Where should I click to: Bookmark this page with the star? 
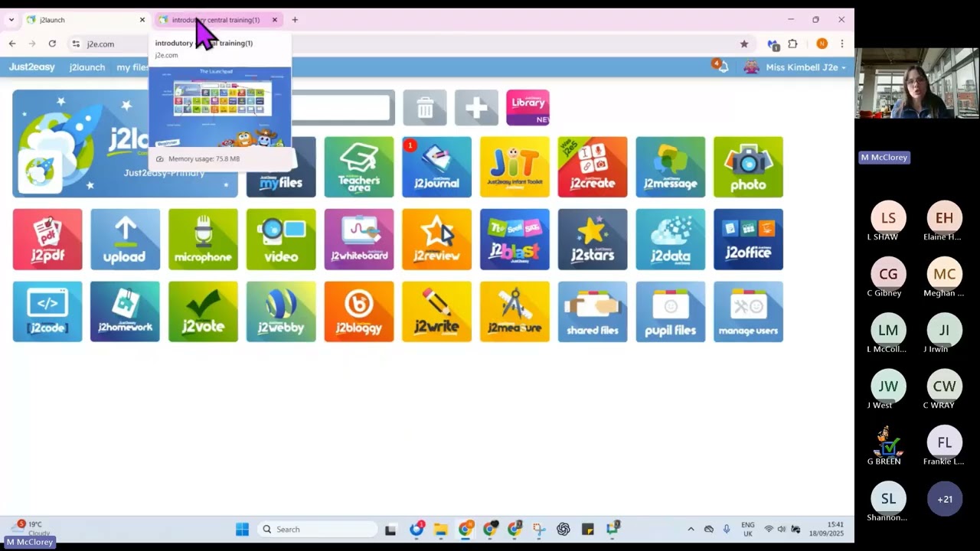(744, 44)
